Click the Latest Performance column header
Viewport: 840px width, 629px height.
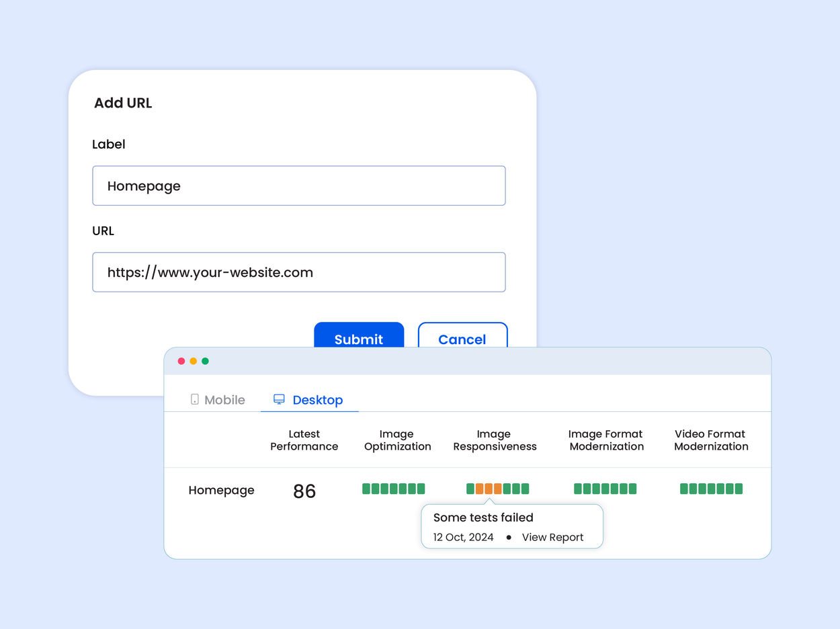click(304, 440)
